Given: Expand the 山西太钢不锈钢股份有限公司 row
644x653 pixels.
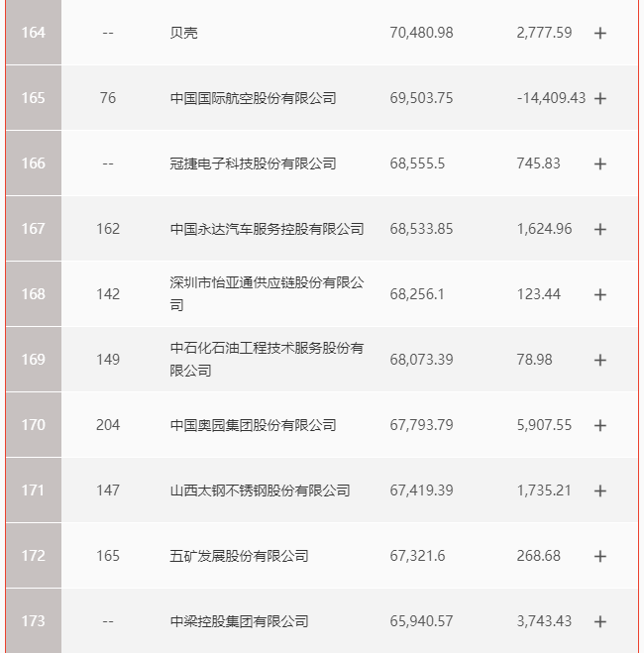Looking at the screenshot, I should pos(599,490).
